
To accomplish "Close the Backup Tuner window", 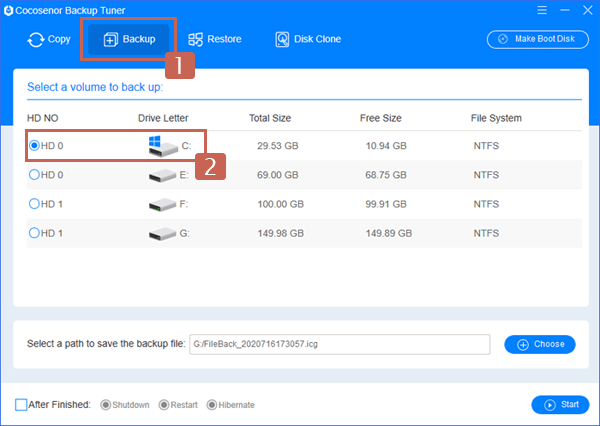I will pos(588,10).
